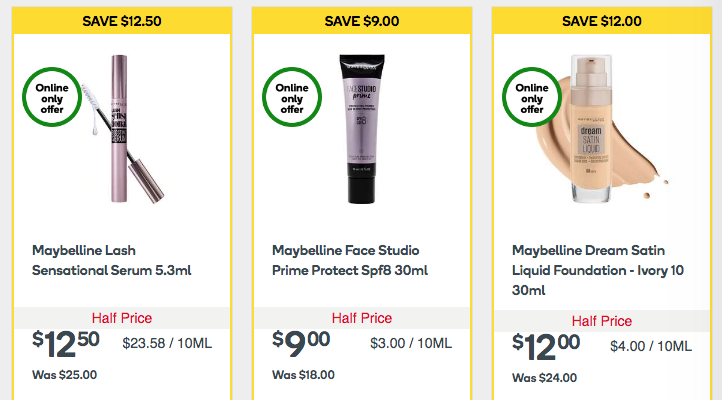
Task: Open Maybelline Face Studio Prime Protect link
Action: coord(350,260)
